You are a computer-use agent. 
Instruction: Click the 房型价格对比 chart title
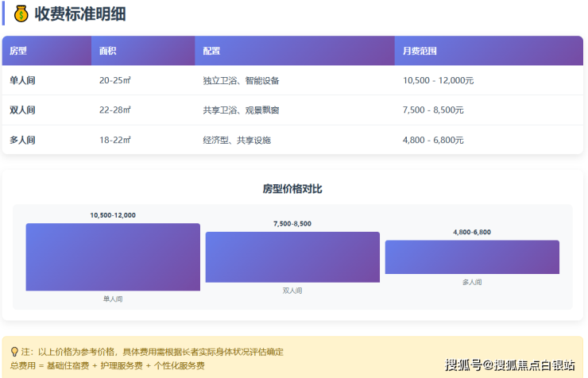[x=292, y=189]
